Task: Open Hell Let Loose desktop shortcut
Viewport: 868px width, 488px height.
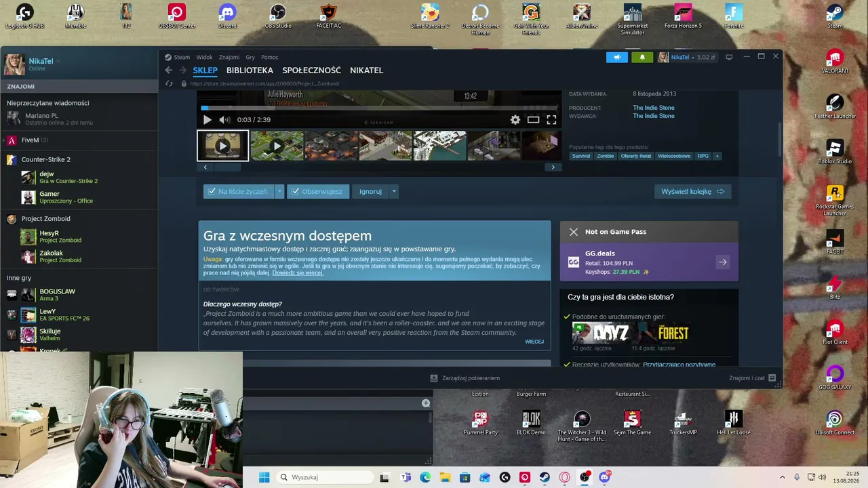Action: pyautogui.click(x=734, y=423)
